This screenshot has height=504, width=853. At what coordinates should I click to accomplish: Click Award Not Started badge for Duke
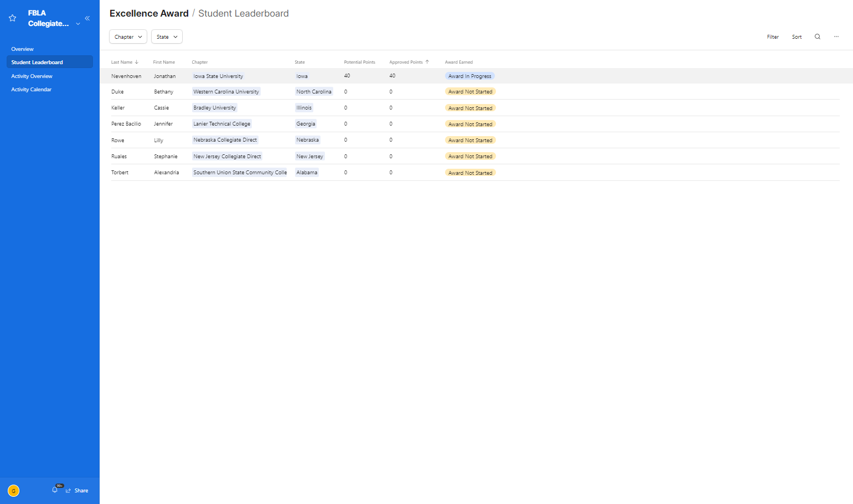coord(471,92)
